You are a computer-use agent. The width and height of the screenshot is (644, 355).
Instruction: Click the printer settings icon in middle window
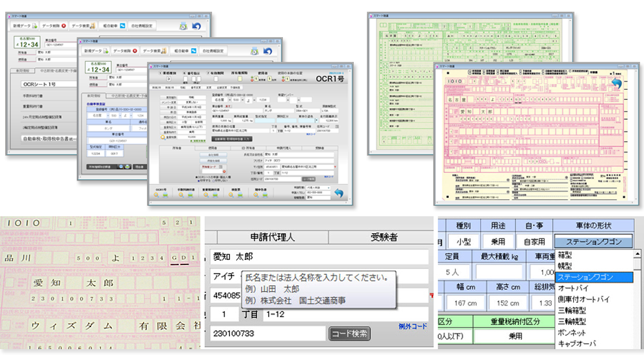click(x=254, y=51)
